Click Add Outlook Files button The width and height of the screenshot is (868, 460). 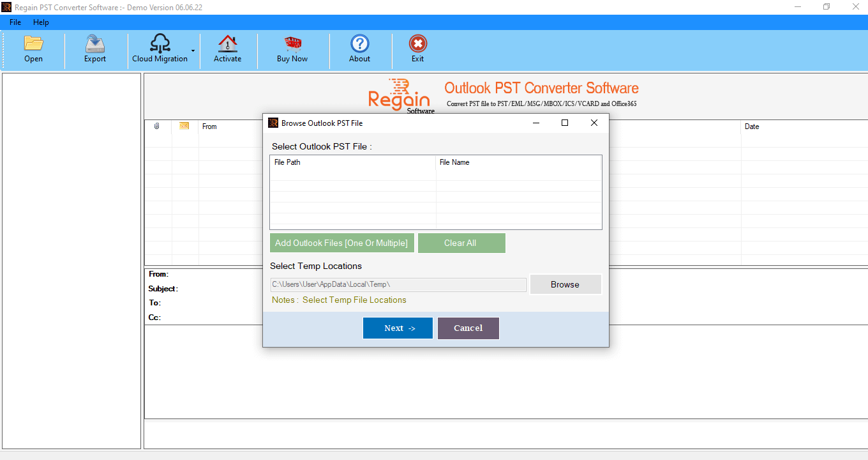(341, 243)
